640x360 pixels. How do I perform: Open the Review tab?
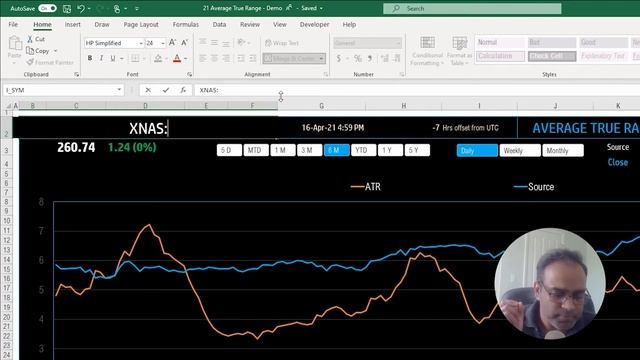250,24
